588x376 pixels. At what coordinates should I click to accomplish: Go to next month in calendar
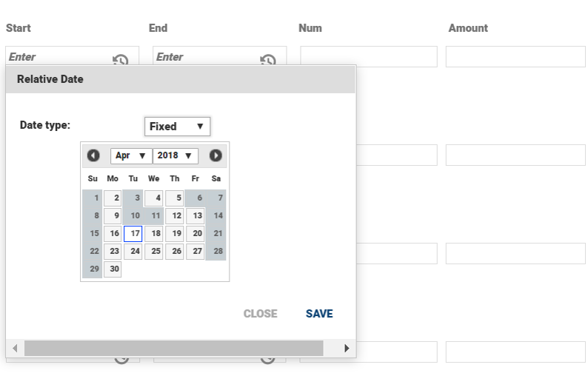[216, 155]
